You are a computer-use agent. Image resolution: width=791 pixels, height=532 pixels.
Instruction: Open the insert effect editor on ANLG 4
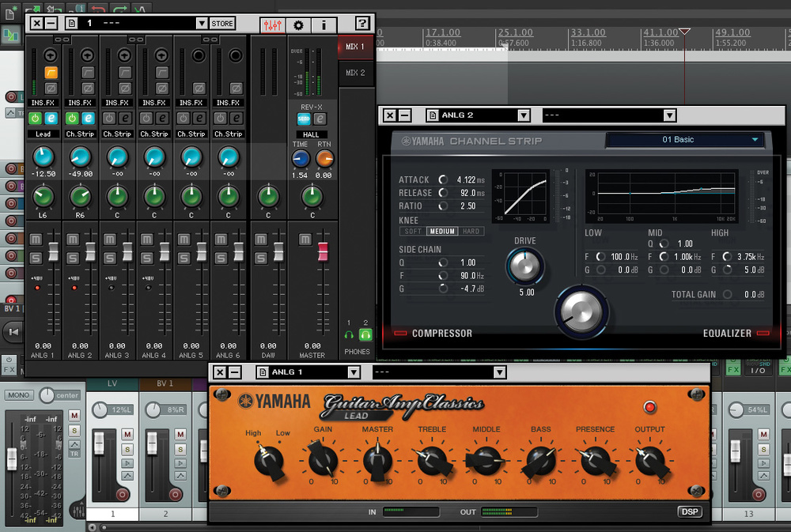[x=162, y=119]
